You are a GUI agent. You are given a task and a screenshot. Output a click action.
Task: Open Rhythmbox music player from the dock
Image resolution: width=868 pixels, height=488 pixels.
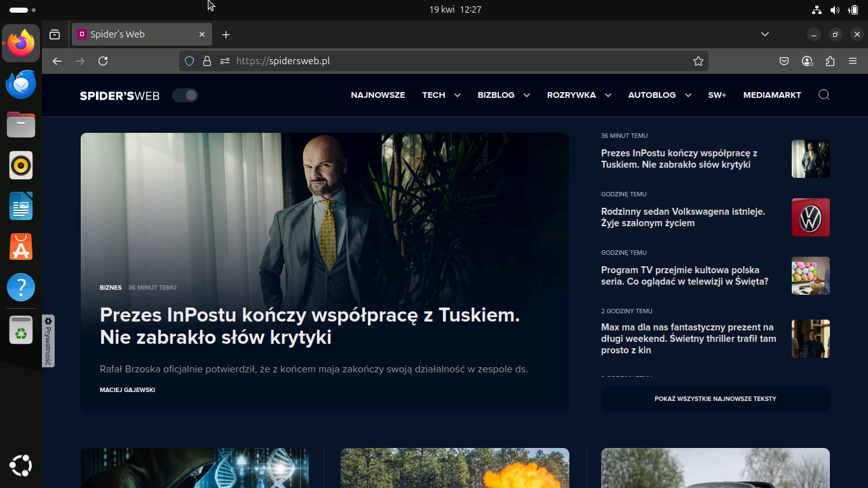(21, 165)
